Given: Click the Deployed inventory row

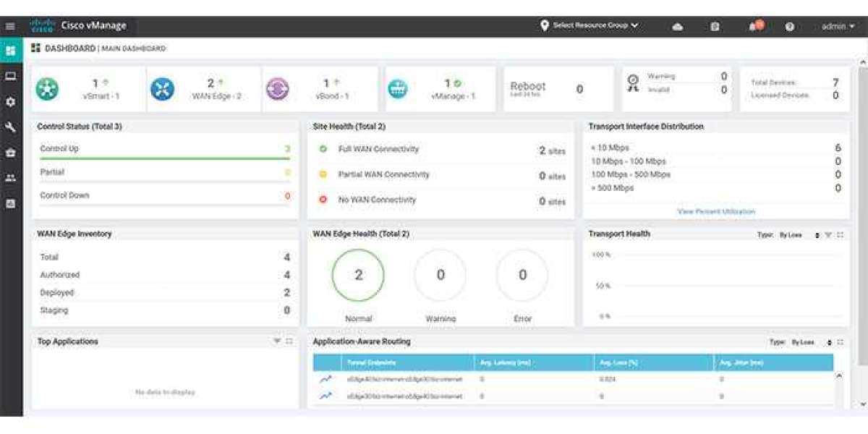Looking at the screenshot, I should point(165,292).
